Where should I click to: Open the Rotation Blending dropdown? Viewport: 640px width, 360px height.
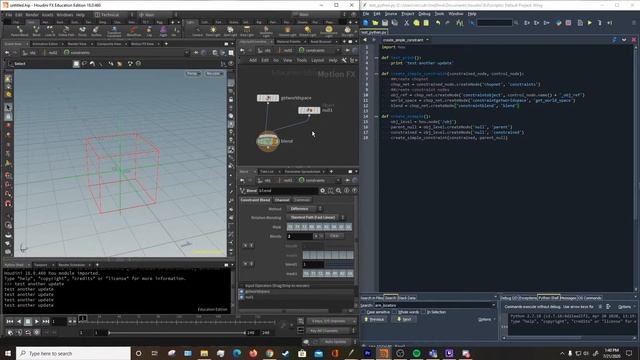(x=315, y=218)
